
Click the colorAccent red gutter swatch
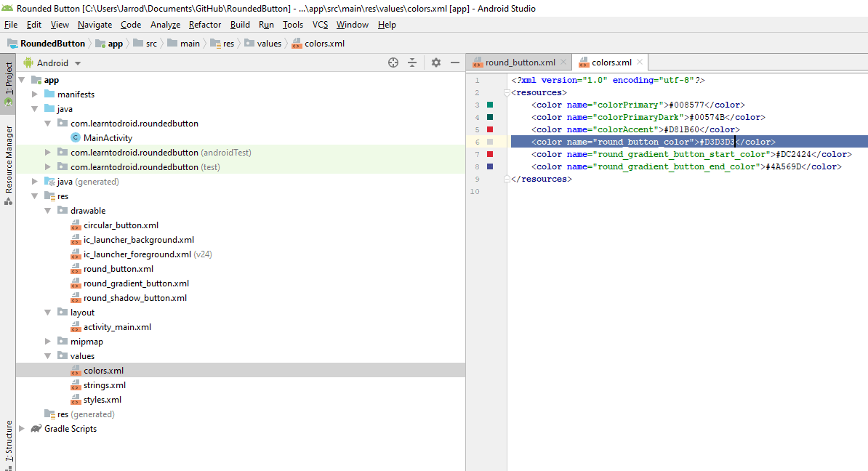[490, 130]
